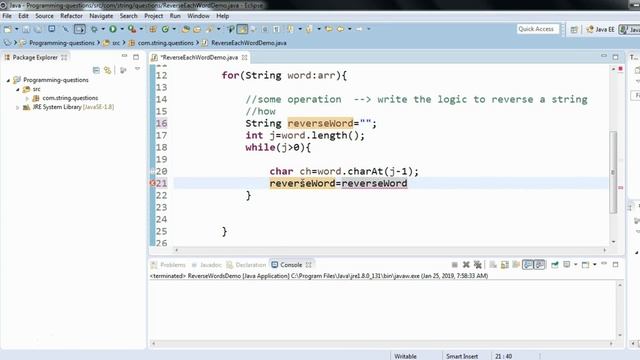Minimize the Package Explorer view
The width and height of the screenshot is (640, 360).
tap(124, 57)
